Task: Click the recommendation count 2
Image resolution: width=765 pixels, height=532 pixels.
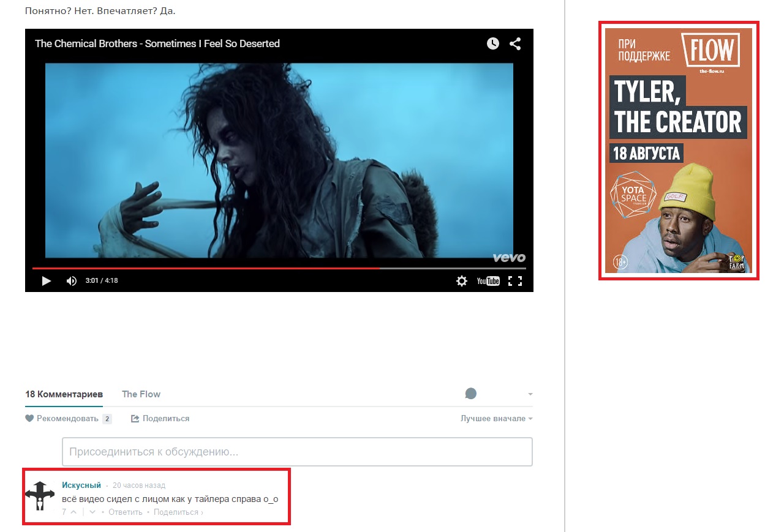Action: pos(107,419)
